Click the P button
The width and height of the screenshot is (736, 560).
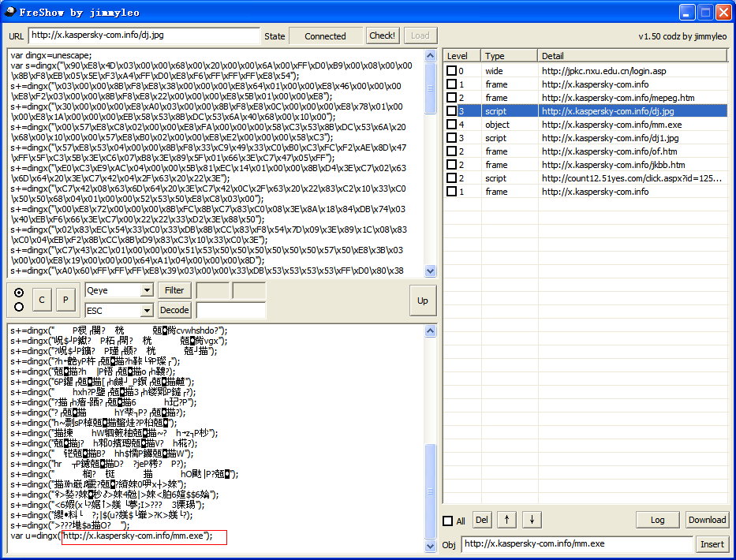tap(65, 300)
